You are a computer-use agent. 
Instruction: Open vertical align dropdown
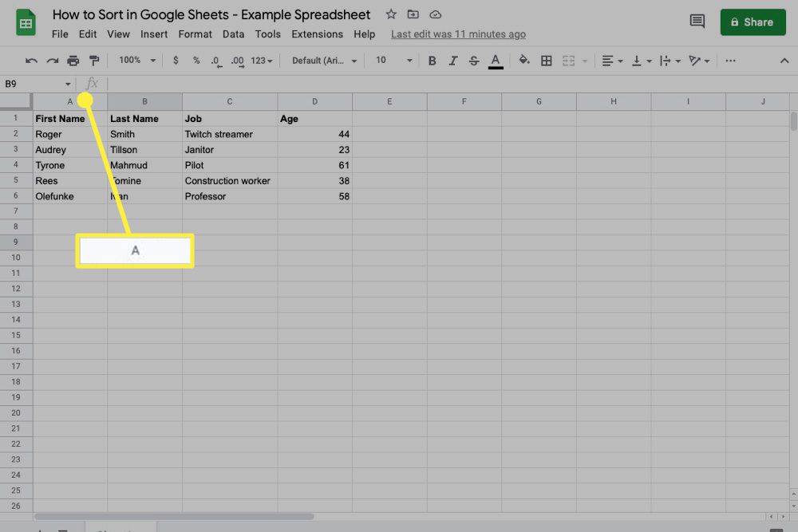click(x=642, y=61)
